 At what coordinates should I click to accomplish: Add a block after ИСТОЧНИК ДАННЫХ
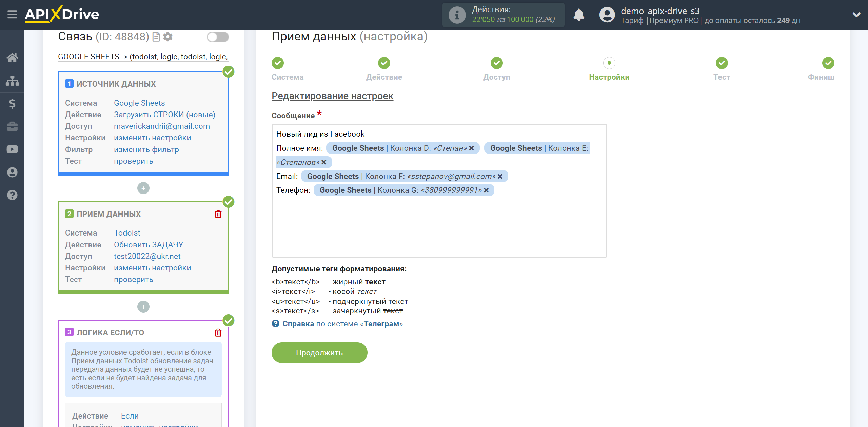[x=143, y=188]
